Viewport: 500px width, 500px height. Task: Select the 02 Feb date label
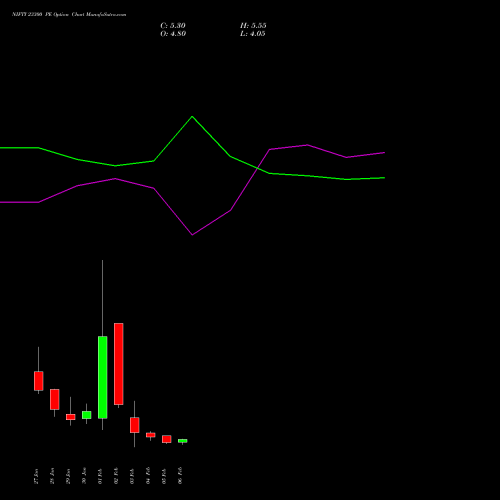click(x=116, y=476)
